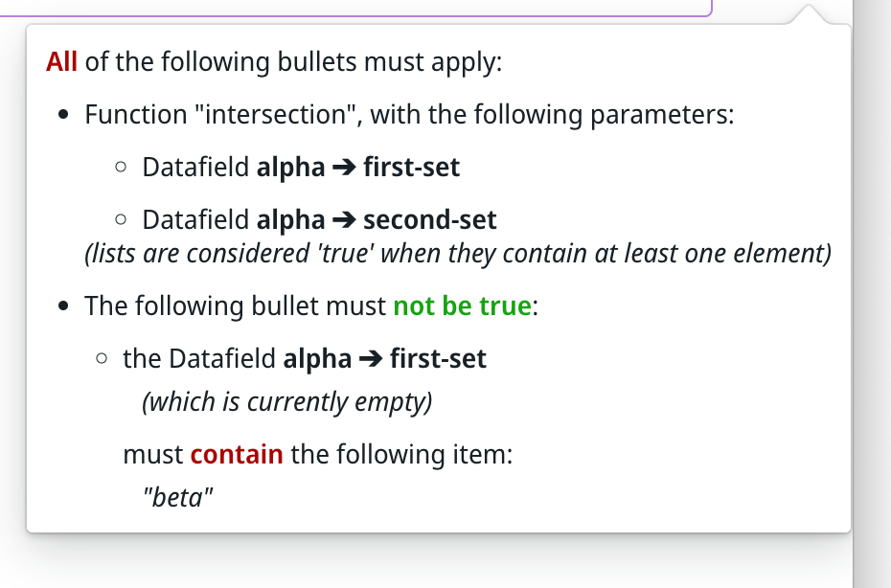Click the hollow bullet beside "the Datafield alpha"
Viewport: 891px width, 588px height.
click(x=102, y=360)
